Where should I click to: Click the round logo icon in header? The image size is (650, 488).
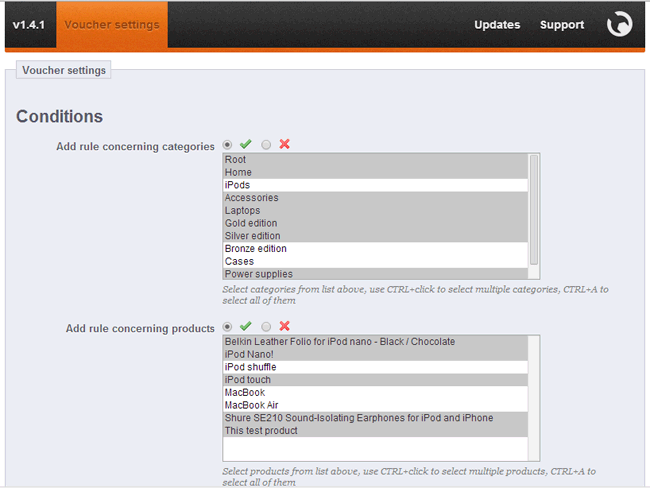[620, 25]
